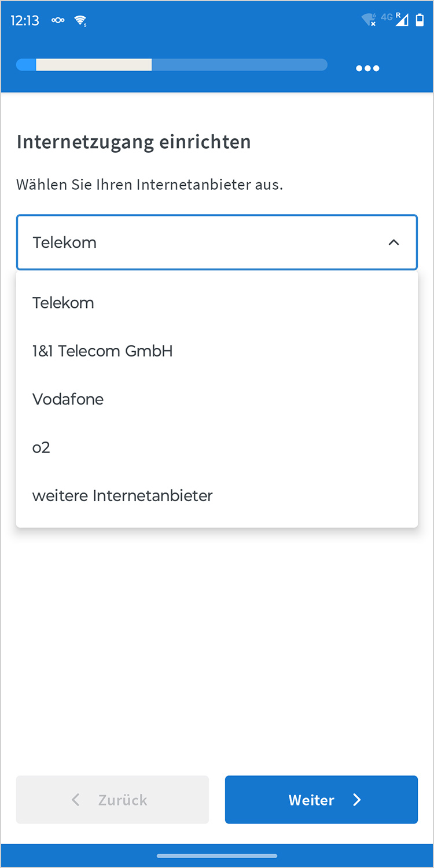This screenshot has height=868, width=434.
Task: Choose 1&1 Telecom GmbH option
Action: 102,351
